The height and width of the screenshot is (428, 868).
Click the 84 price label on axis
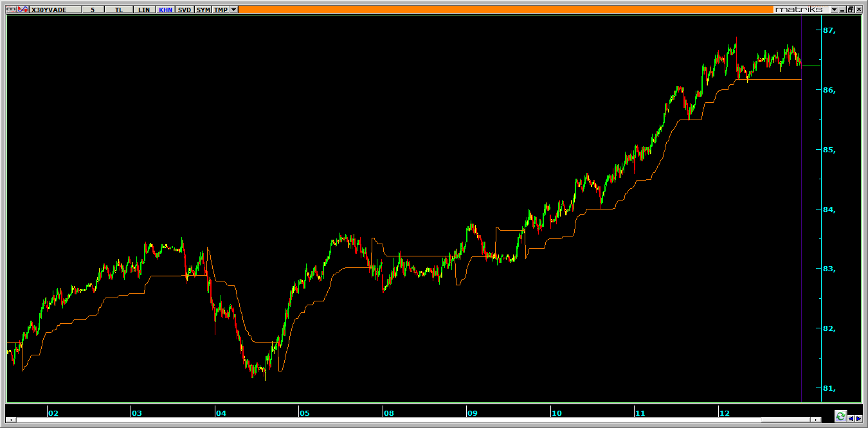pyautogui.click(x=829, y=210)
